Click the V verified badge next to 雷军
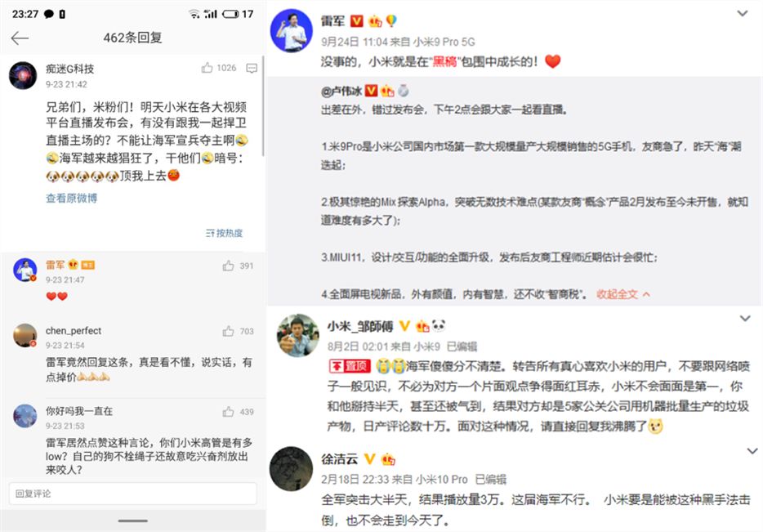The height and width of the screenshot is (532, 763). 357,21
